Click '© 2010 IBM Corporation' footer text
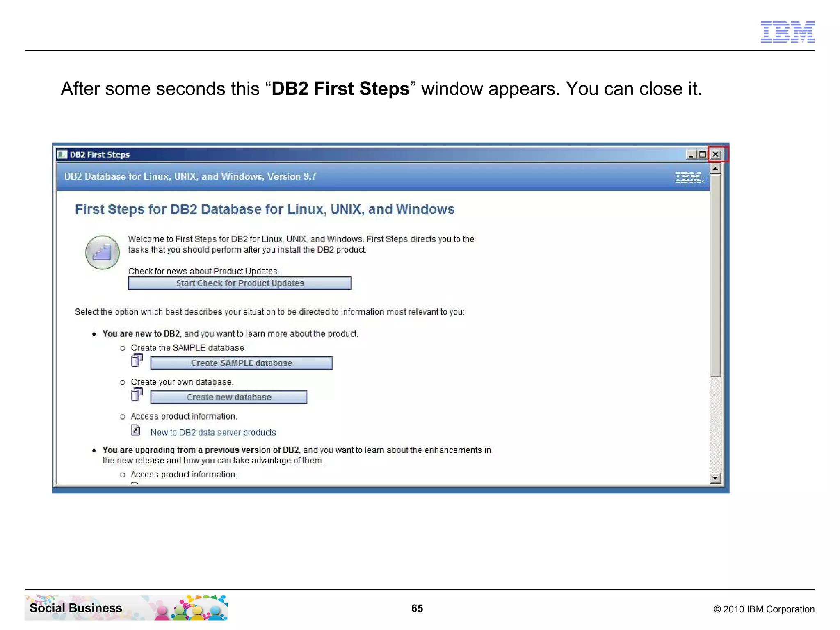 (764, 609)
